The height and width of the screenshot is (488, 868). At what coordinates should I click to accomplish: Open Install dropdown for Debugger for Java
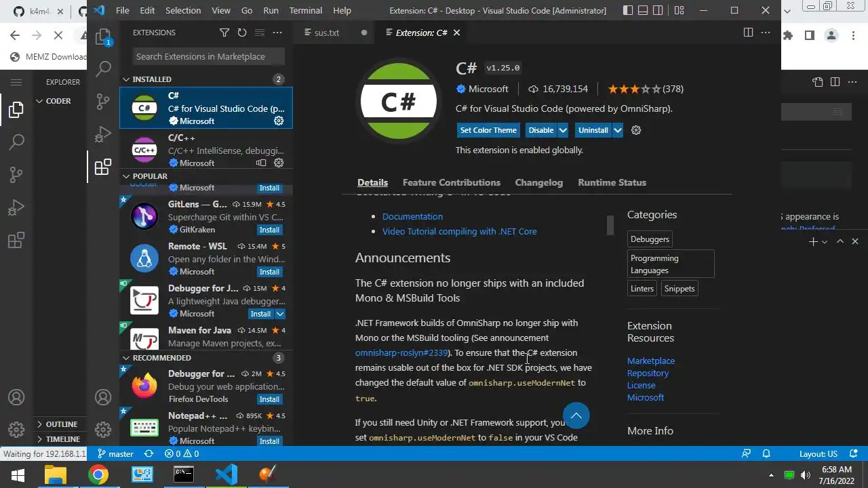[280, 314]
